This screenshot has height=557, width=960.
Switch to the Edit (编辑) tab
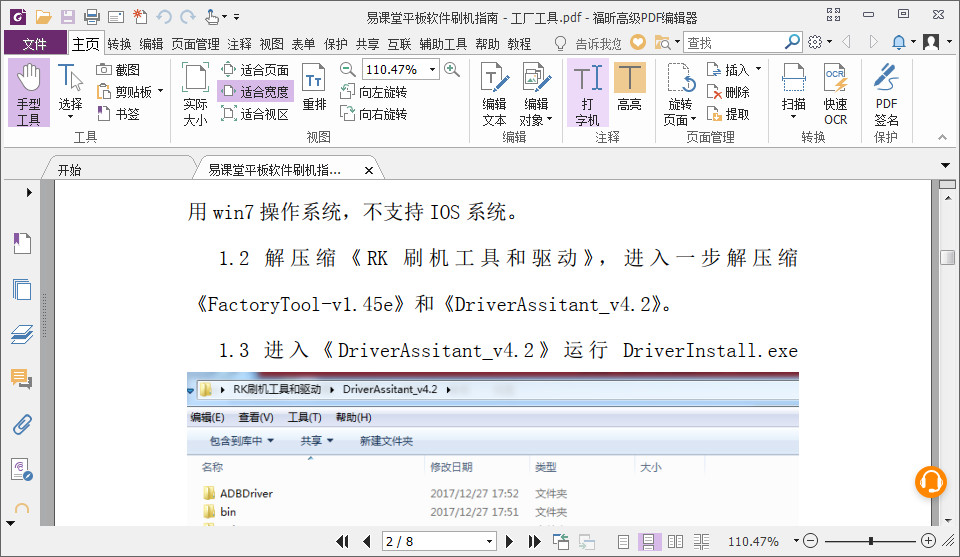point(151,43)
